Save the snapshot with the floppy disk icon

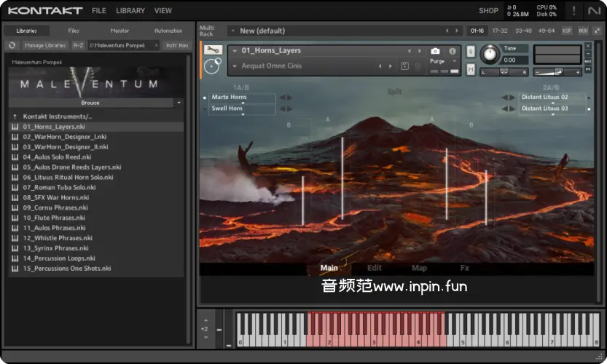405,66
